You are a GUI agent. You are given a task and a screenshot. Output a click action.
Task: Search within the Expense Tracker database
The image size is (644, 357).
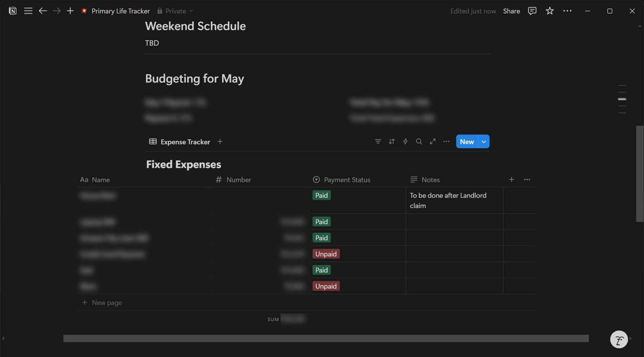[419, 141]
